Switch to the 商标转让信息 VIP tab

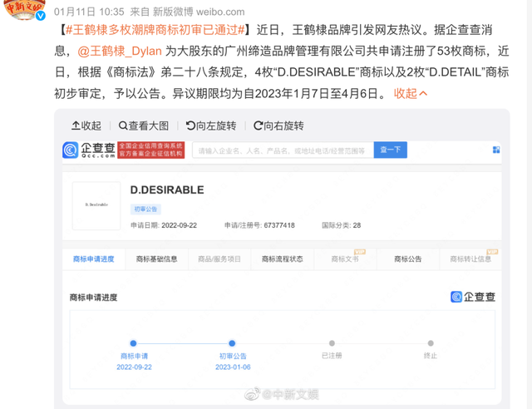tap(470, 259)
